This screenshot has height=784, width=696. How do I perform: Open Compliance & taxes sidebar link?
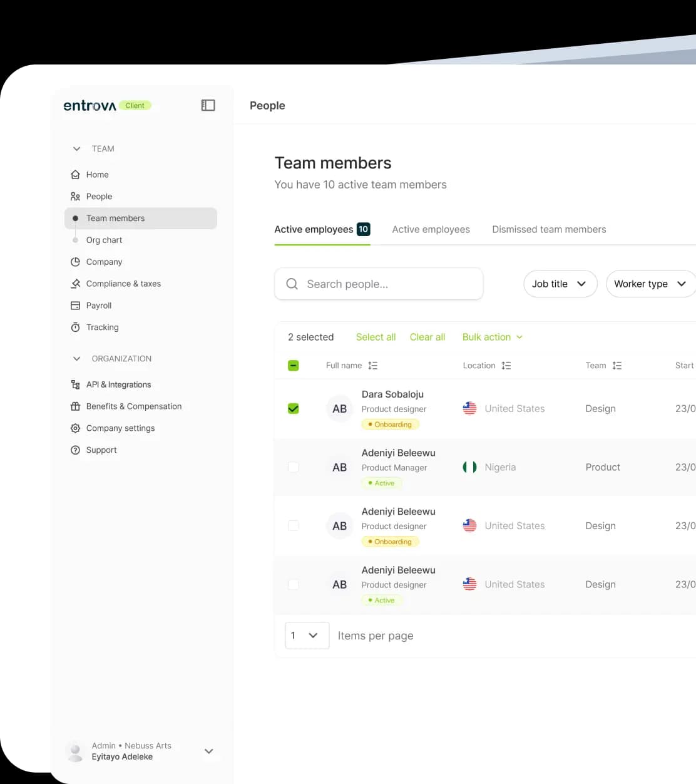point(123,284)
